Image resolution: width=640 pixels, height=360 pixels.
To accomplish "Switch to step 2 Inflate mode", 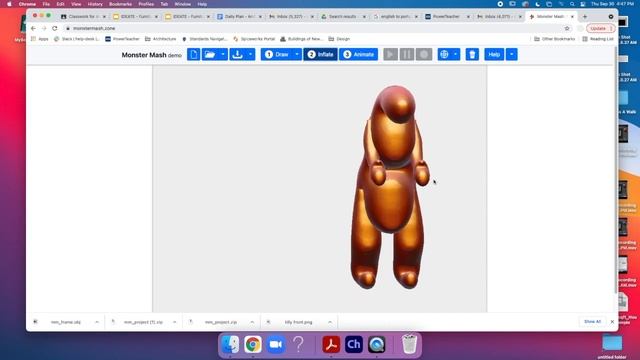I will 320,54.
